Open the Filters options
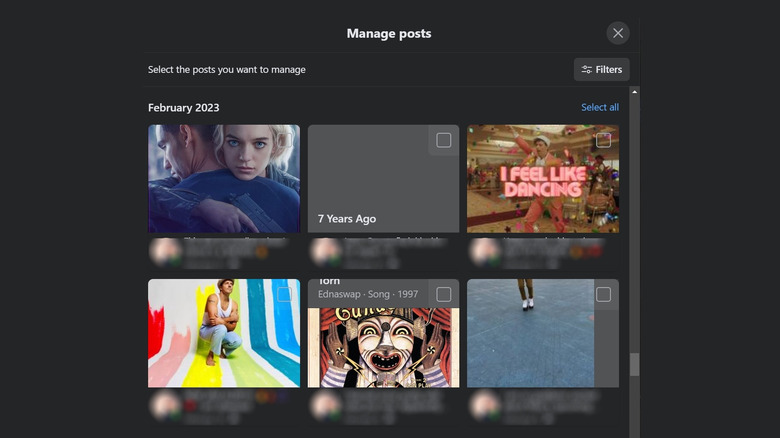Screen dimensions: 780x438 (x=601, y=69)
